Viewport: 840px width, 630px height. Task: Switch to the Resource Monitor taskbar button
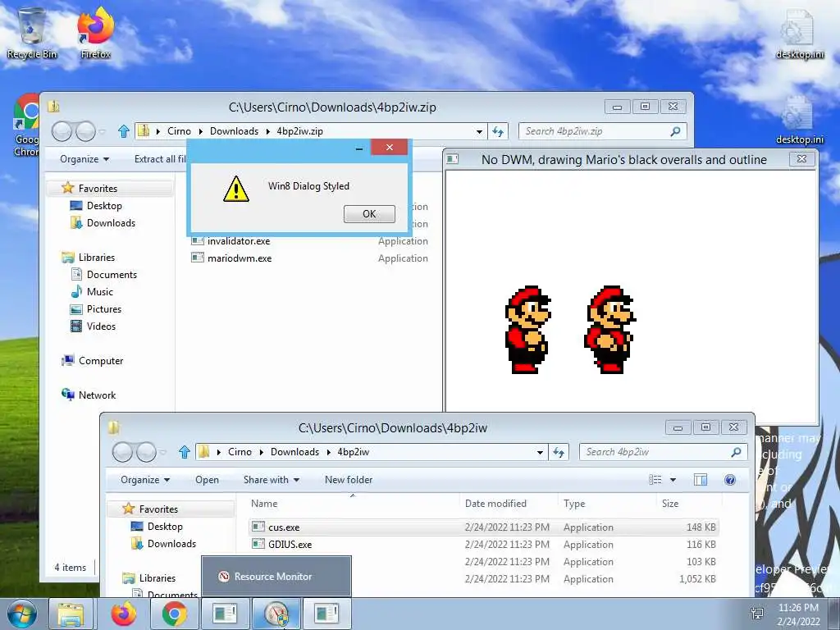(x=277, y=614)
